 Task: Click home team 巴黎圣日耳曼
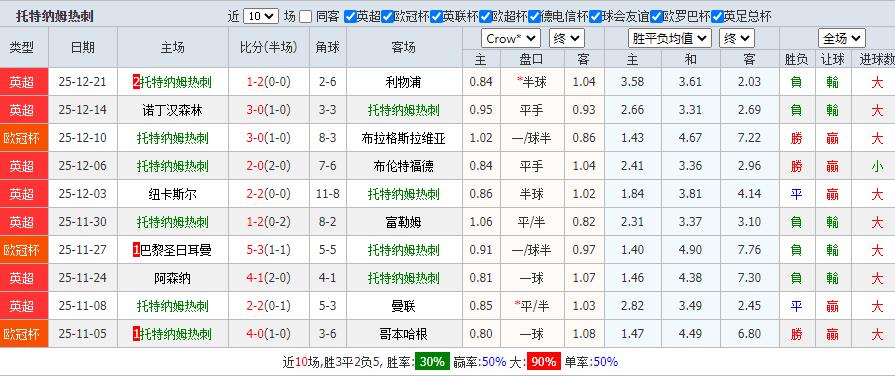pyautogui.click(x=176, y=250)
